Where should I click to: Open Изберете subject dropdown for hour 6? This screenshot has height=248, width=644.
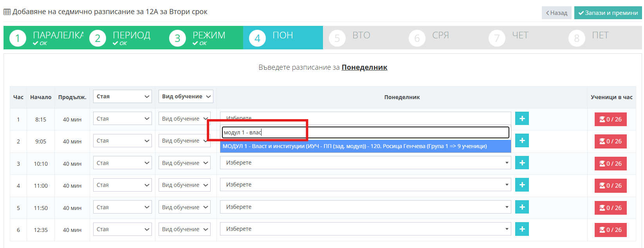pos(365,229)
